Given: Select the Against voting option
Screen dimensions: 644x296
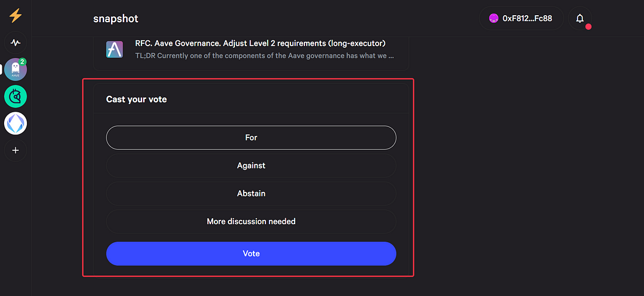Looking at the screenshot, I should [x=251, y=166].
